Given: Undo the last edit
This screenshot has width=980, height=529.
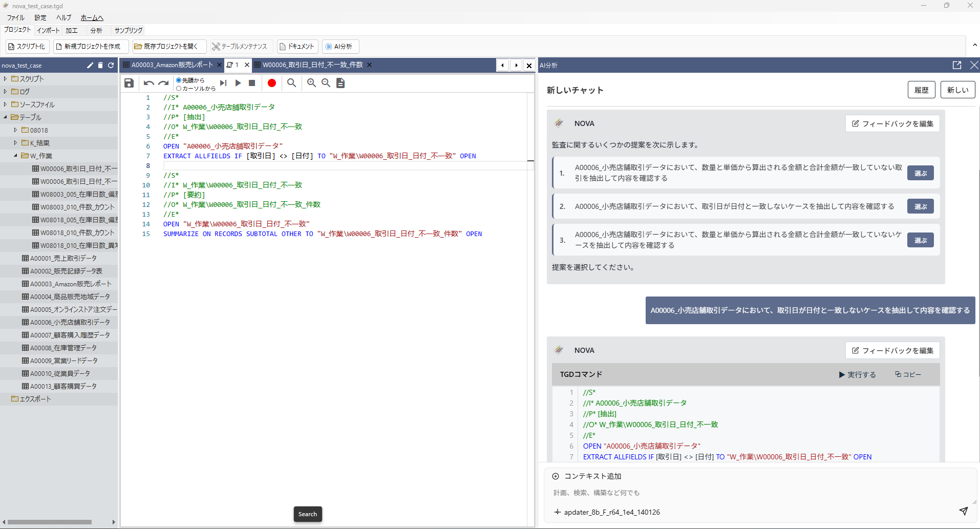Looking at the screenshot, I should click(148, 83).
